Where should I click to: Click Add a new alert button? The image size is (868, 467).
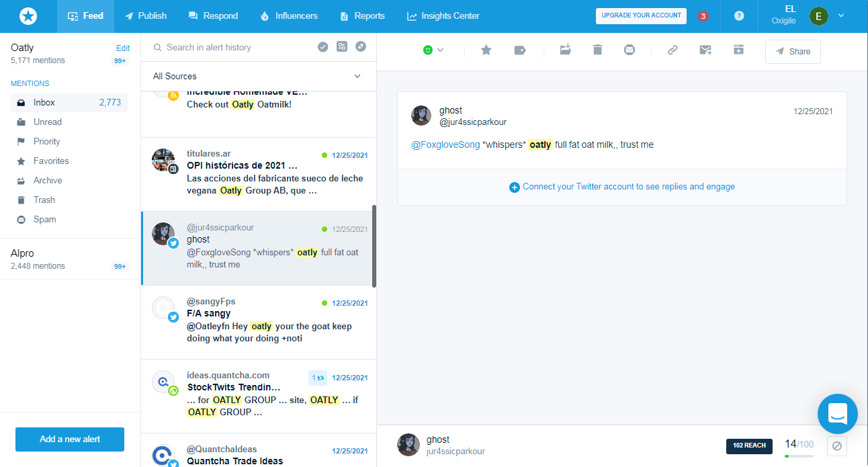coord(70,439)
